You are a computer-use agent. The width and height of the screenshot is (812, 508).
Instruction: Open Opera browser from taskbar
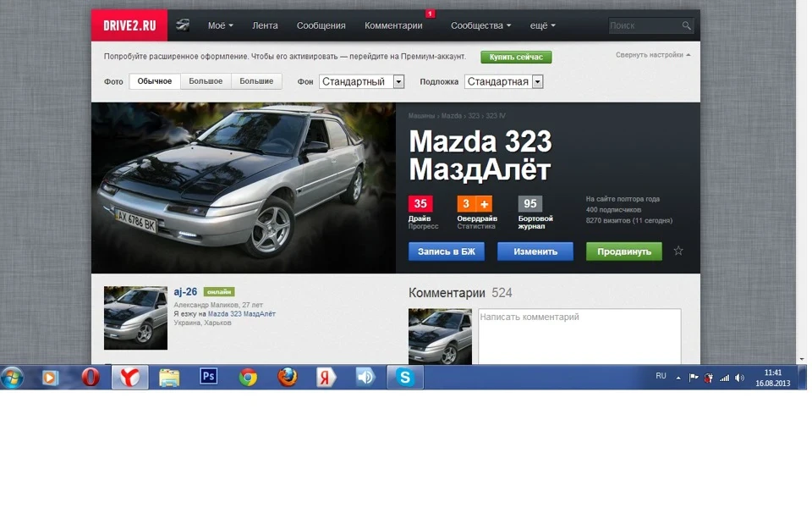click(91, 377)
